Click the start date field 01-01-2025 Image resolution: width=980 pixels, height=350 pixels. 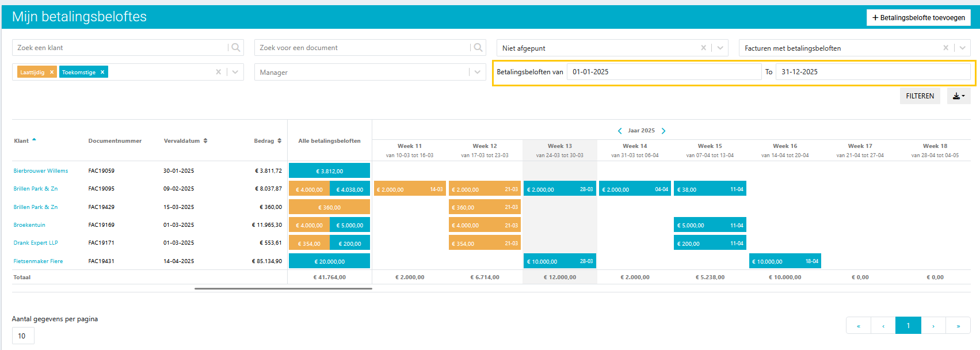663,72
